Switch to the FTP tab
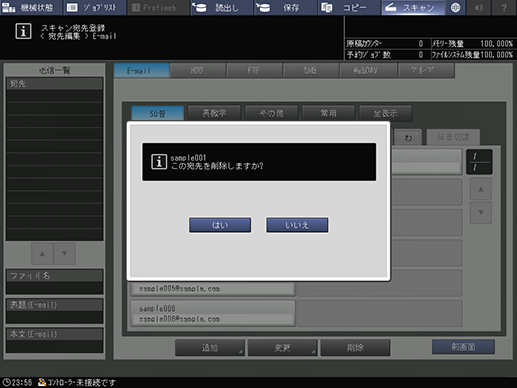 [x=254, y=70]
